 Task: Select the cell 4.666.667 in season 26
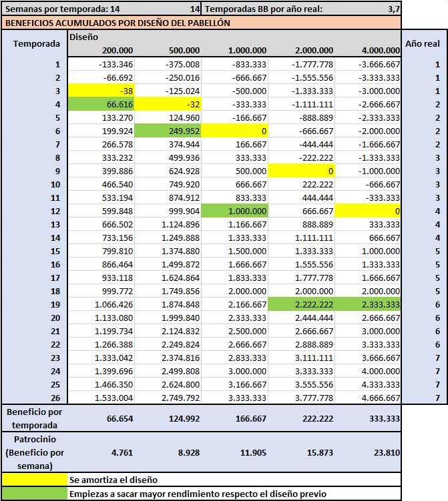pyautogui.click(x=368, y=398)
